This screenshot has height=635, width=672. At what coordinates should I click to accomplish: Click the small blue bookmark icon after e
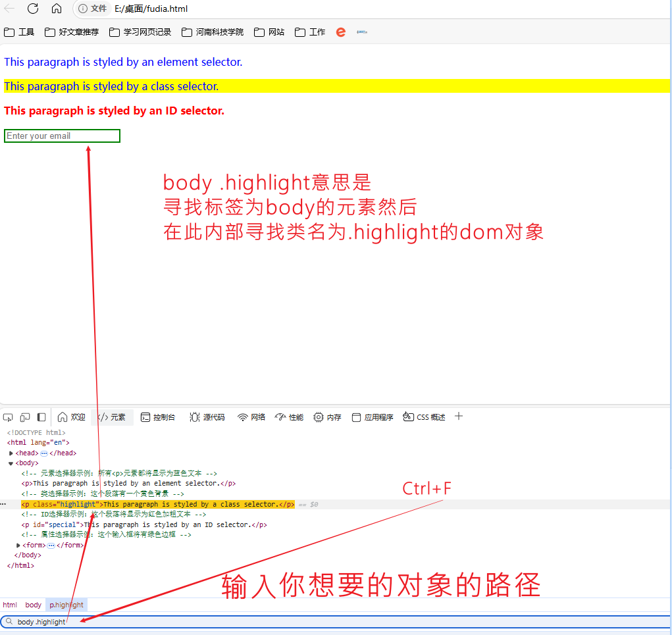[x=362, y=32]
